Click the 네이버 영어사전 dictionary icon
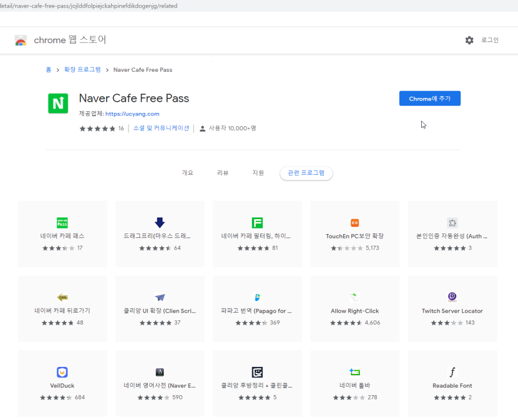The width and height of the screenshot is (518, 420). [160, 372]
